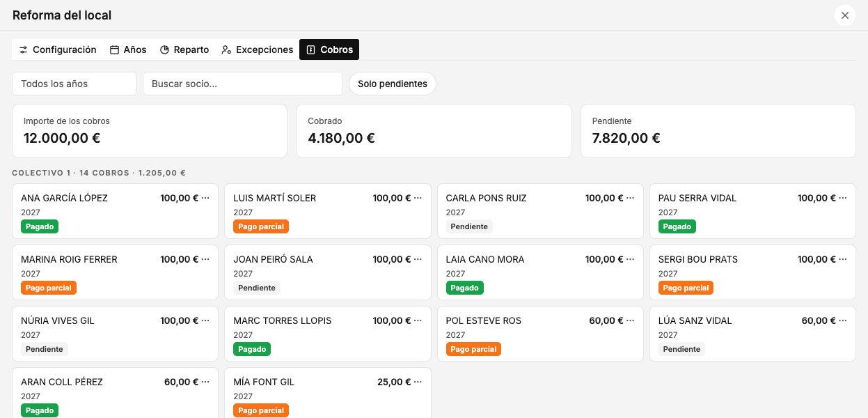The height and width of the screenshot is (418, 868).
Task: Switch to the Configuración tab
Action: [x=58, y=49]
